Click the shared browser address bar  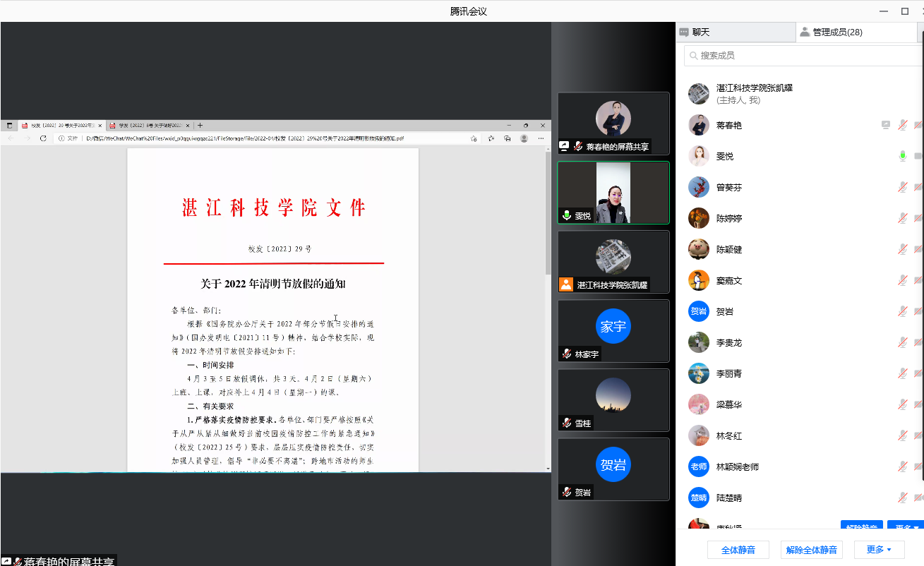(268, 138)
